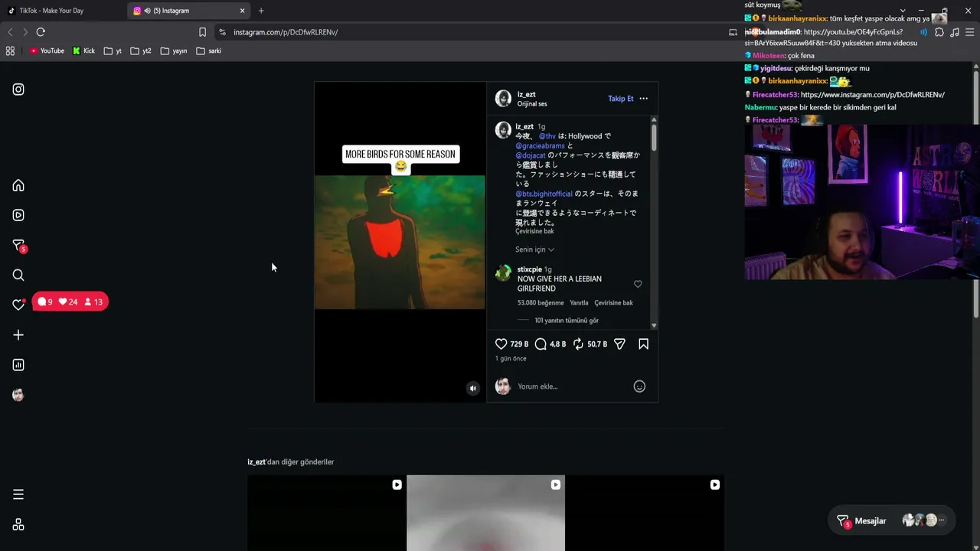Viewport: 980px width, 551px height.
Task: Open emoji picker in comment box
Action: click(639, 386)
